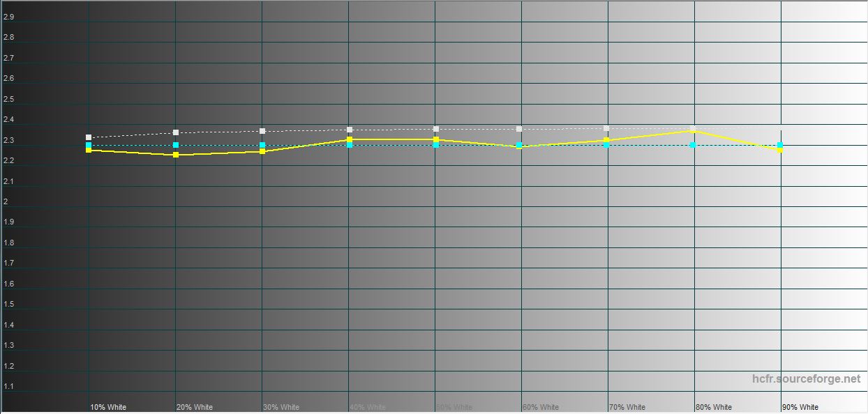Click the cyan reference point at 80% White

pyautogui.click(x=693, y=145)
